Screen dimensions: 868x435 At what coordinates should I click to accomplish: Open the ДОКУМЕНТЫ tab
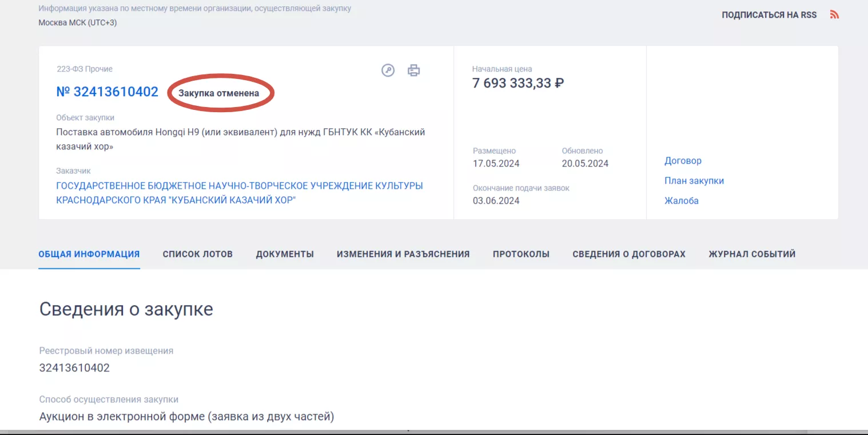285,254
